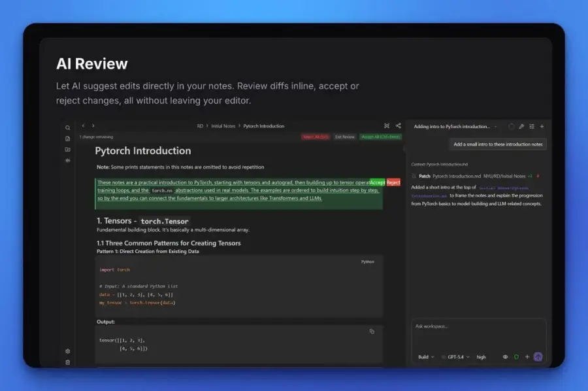Click the trash icon at sidebar bottom

tap(67, 362)
